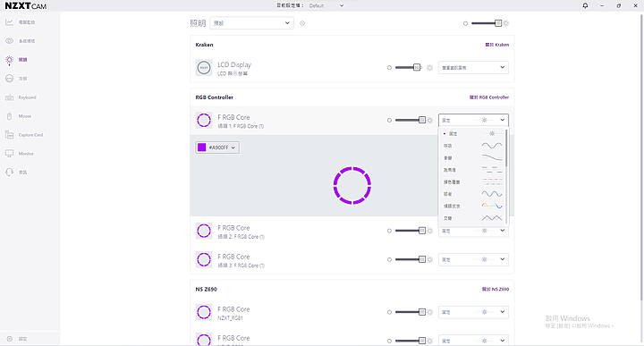Collapse the channel 1 lighting effect dropdown

[473, 121]
